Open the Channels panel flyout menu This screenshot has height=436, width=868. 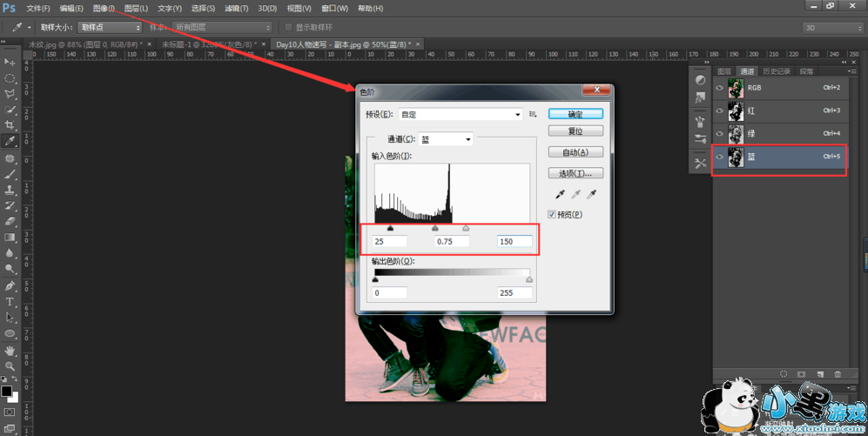(851, 70)
